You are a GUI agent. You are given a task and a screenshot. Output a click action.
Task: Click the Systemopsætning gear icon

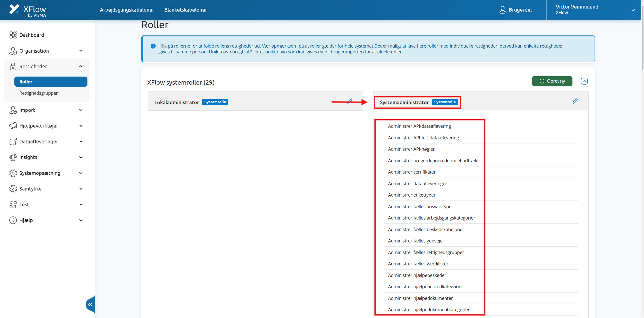point(13,173)
